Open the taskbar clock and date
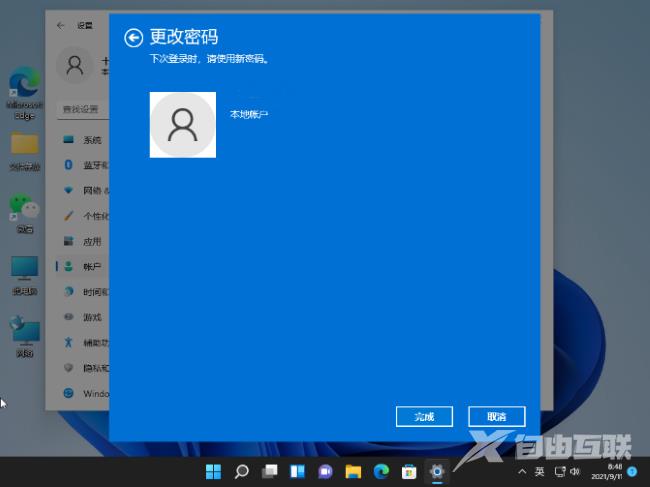Screen dimensions: 650x487 click(x=607, y=472)
